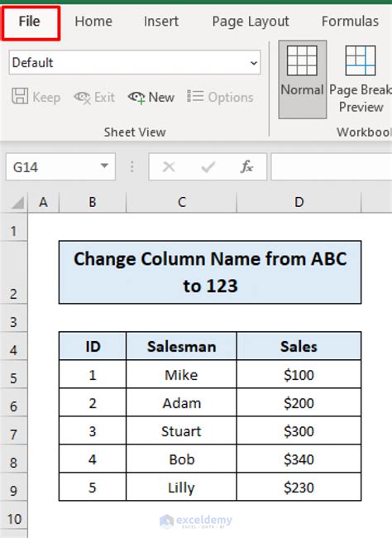The image size is (392, 538).
Task: Click the title cell Change Column Name
Action: [x=210, y=272]
